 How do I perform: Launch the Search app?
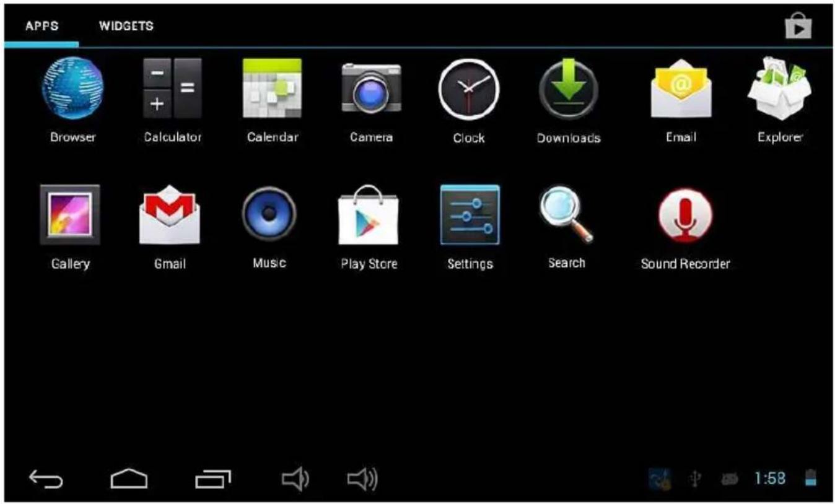[x=566, y=214]
